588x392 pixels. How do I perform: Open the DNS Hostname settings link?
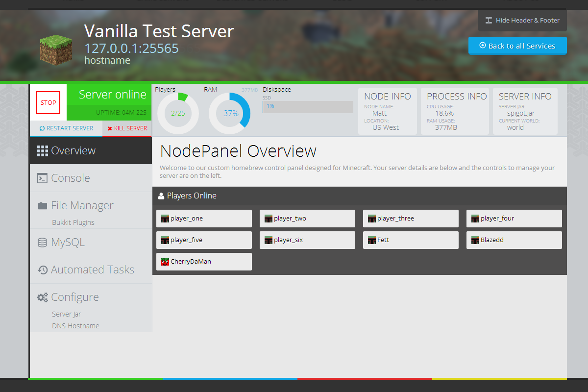(x=75, y=326)
